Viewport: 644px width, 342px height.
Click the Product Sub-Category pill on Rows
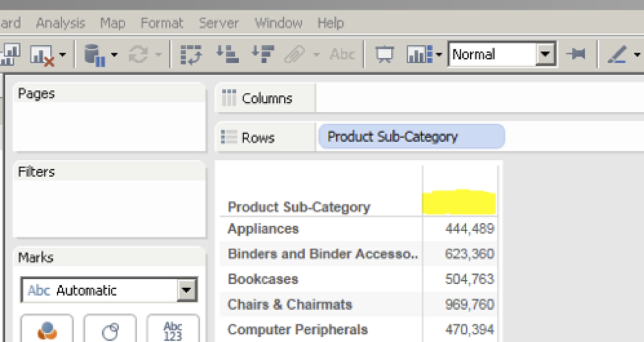pyautogui.click(x=412, y=136)
